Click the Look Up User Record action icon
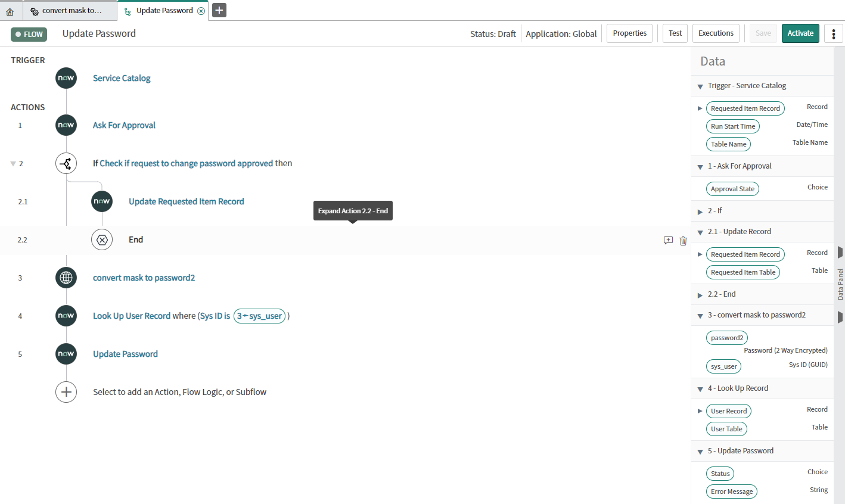Viewport: 845px width, 504px height. pos(66,316)
